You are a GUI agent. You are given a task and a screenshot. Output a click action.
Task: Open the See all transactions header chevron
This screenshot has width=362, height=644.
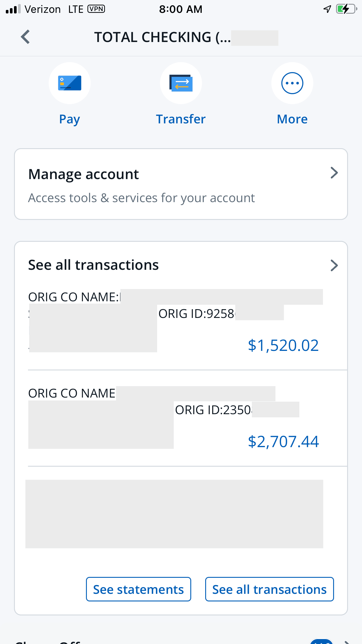click(334, 265)
